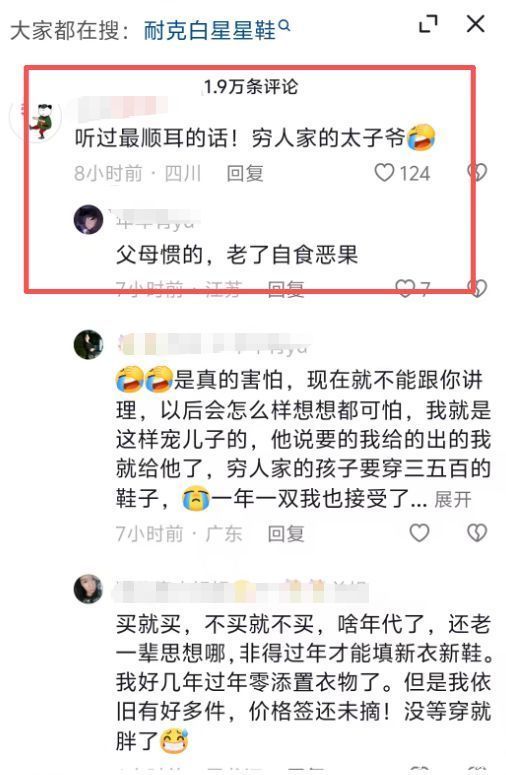The height and width of the screenshot is (775, 506).
Task: Tap the search magnifier beside 耐克白星星鞋
Action: point(284,25)
